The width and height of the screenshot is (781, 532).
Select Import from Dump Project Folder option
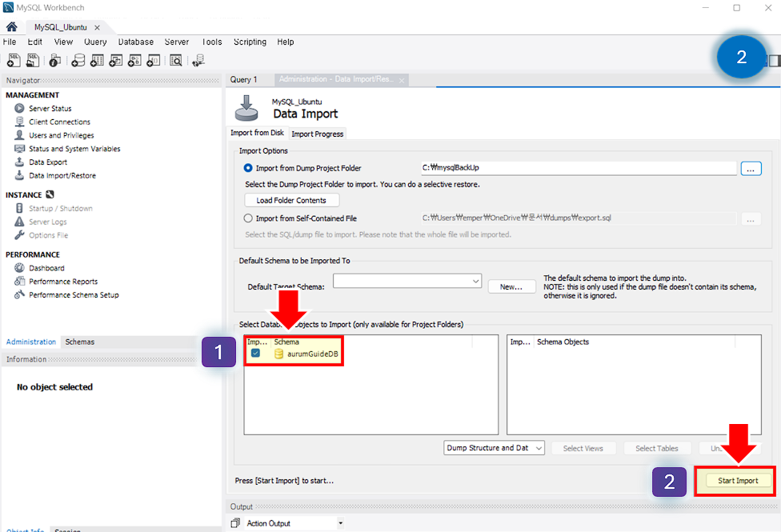click(248, 168)
